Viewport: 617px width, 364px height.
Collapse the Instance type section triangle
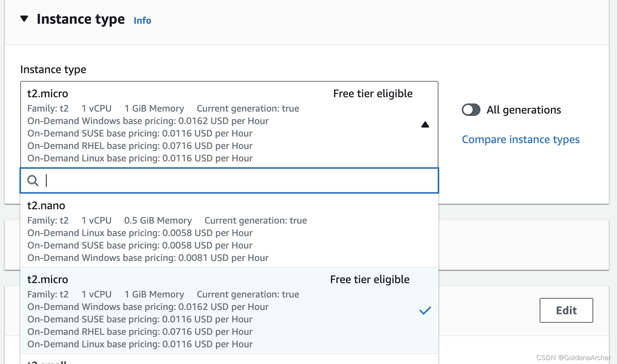(x=24, y=19)
